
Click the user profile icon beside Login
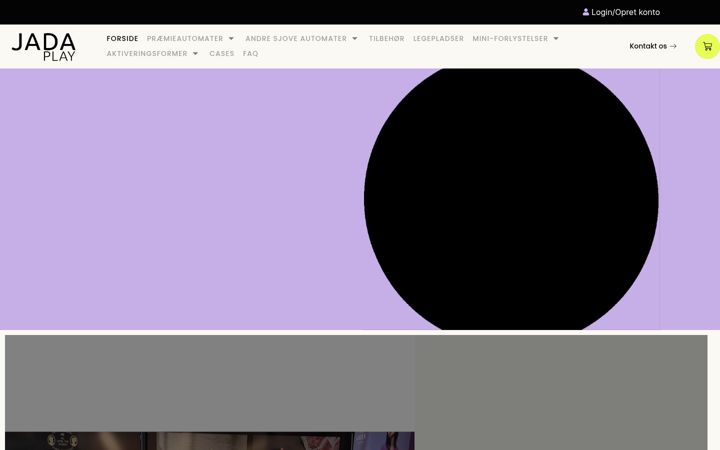coord(586,12)
